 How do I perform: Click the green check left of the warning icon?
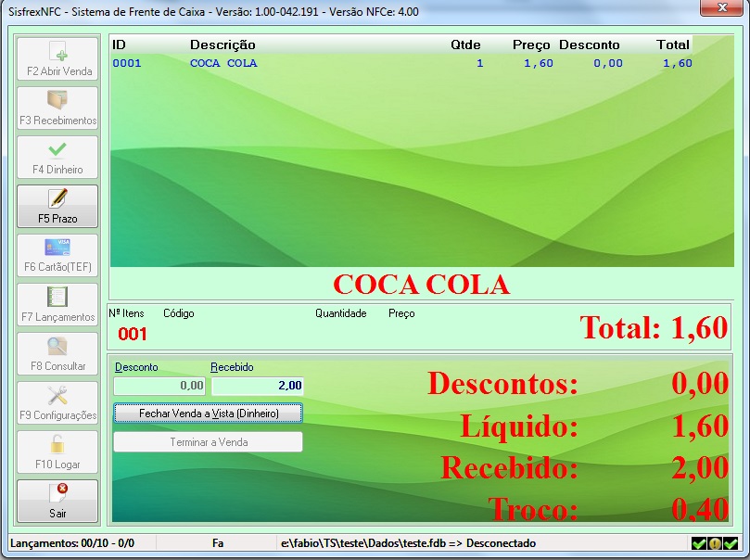coord(699,543)
